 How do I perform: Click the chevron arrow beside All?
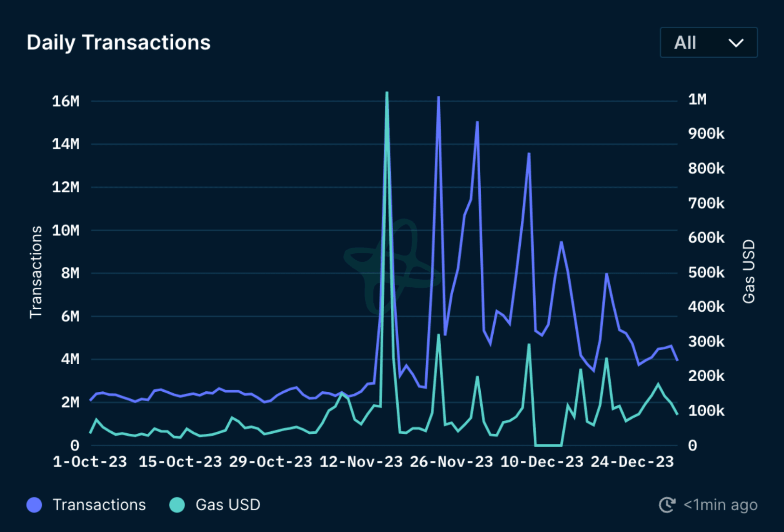[736, 43]
